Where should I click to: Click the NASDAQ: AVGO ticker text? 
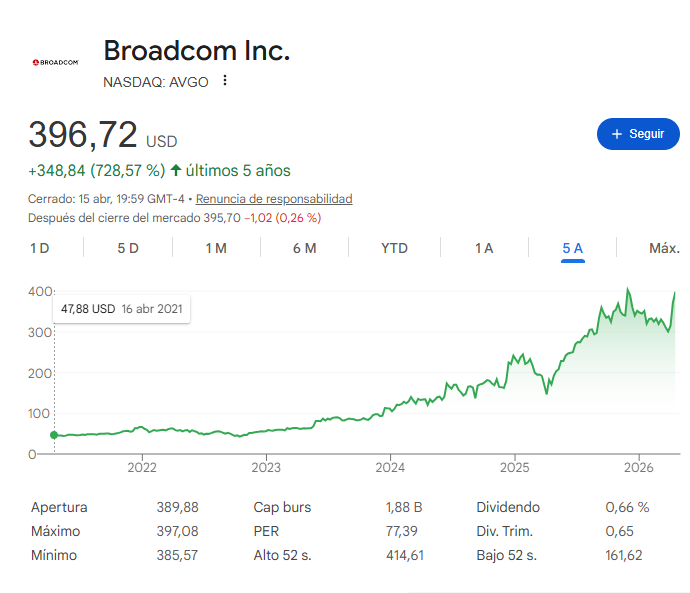[x=156, y=82]
